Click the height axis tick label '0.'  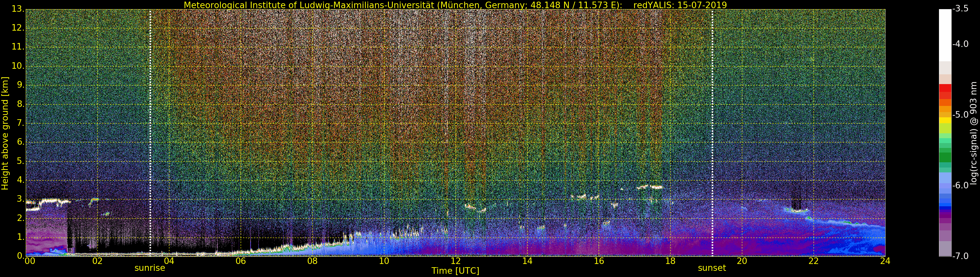pos(21,256)
